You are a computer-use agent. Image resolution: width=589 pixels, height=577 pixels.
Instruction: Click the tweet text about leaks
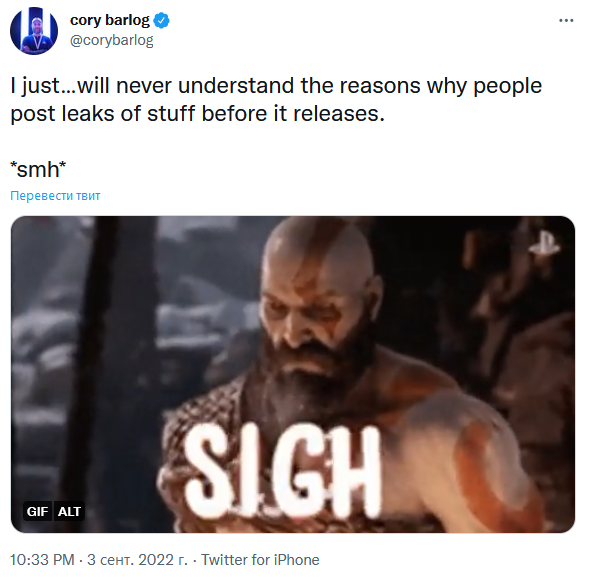click(x=276, y=100)
